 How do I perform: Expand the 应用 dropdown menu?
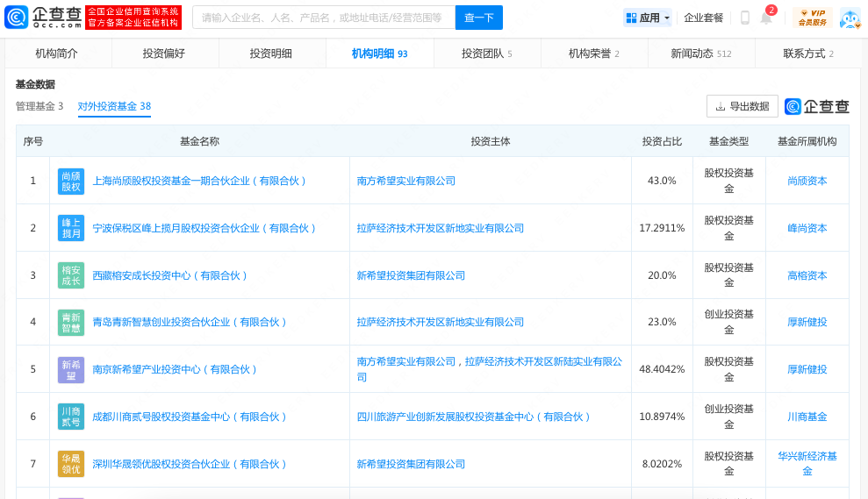(x=648, y=18)
